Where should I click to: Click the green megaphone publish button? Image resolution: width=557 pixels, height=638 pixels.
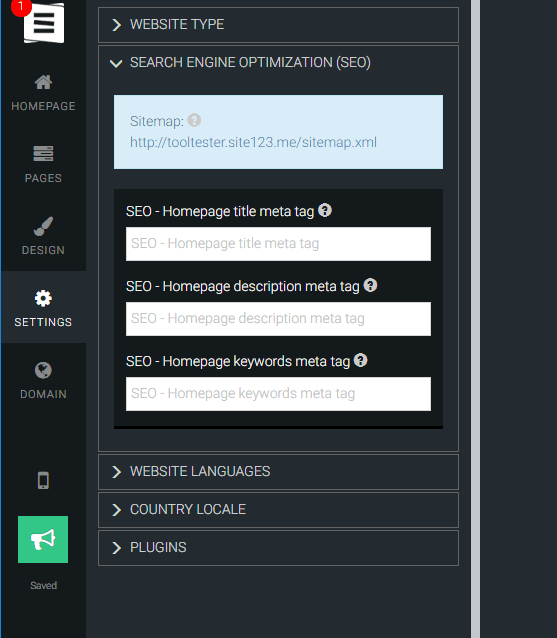43,540
